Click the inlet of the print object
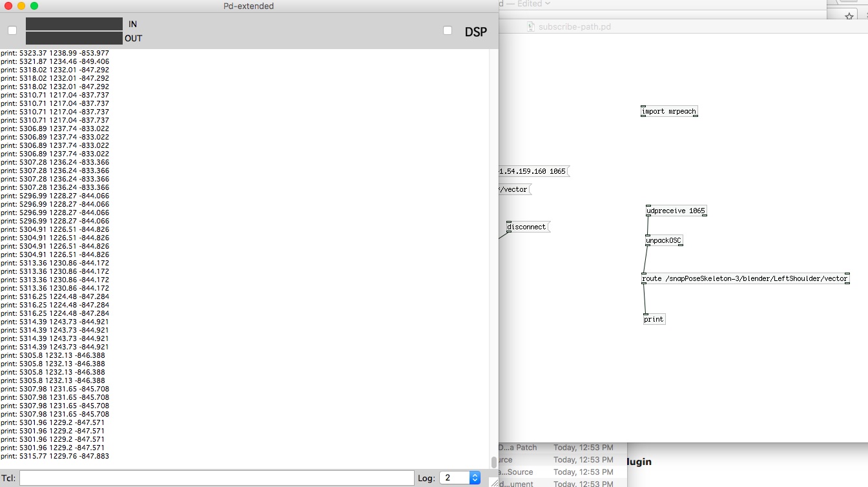The image size is (868, 487). tap(646, 314)
